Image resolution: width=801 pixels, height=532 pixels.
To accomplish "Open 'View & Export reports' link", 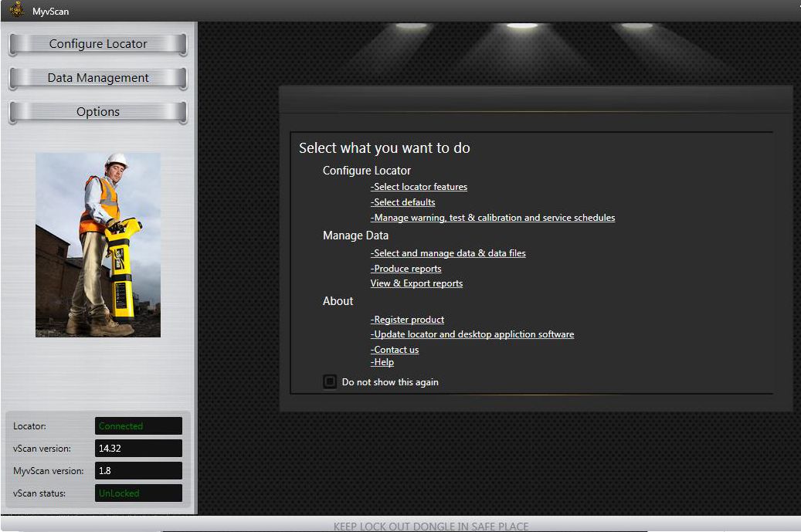I will [x=416, y=283].
